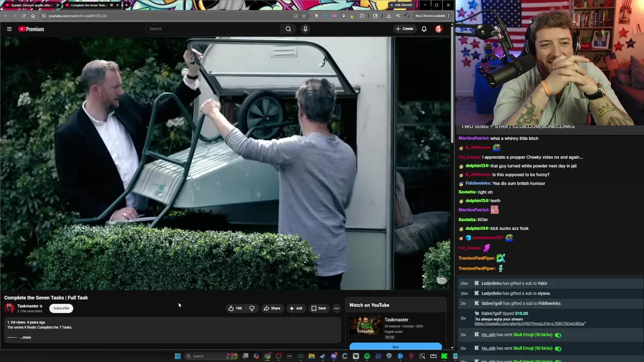Image resolution: width=644 pixels, height=362 pixels.
Task: Open the Windows Start menu
Action: click(178, 356)
